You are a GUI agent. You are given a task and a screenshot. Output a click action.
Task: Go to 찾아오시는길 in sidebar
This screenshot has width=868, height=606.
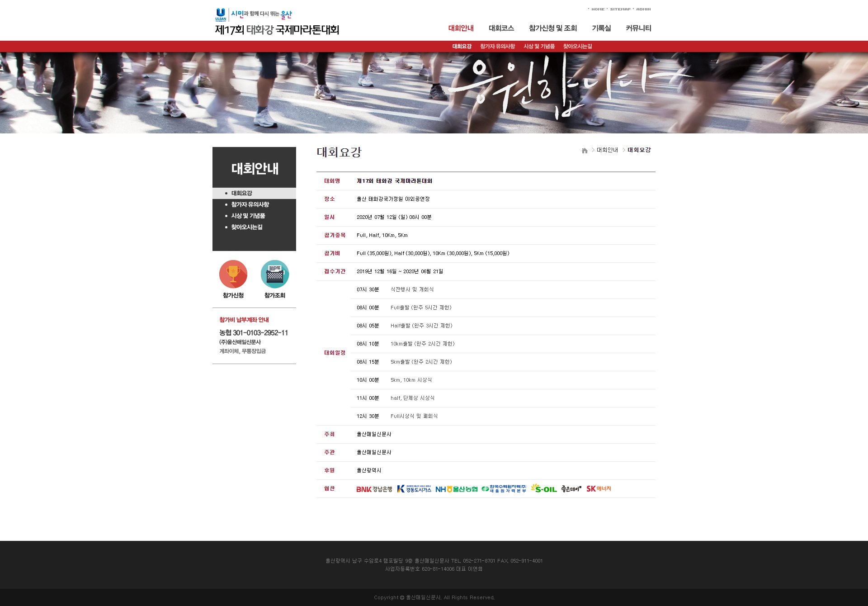[x=247, y=227]
